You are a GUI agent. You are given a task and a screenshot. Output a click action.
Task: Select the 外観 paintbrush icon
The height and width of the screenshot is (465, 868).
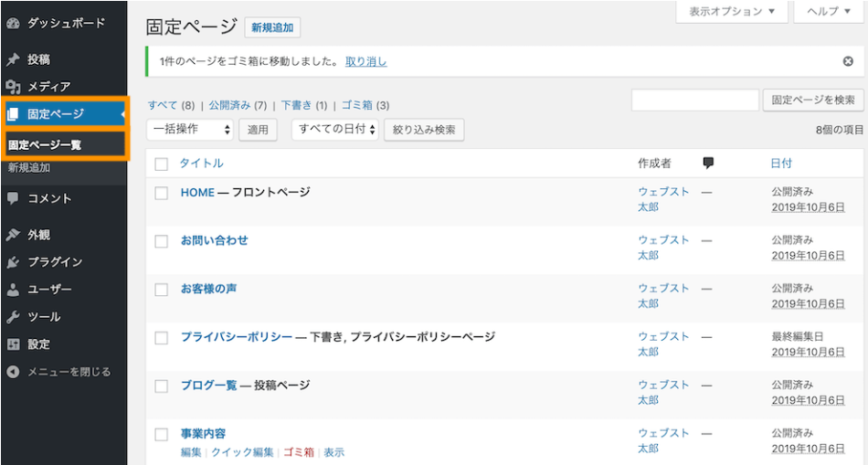pos(13,235)
